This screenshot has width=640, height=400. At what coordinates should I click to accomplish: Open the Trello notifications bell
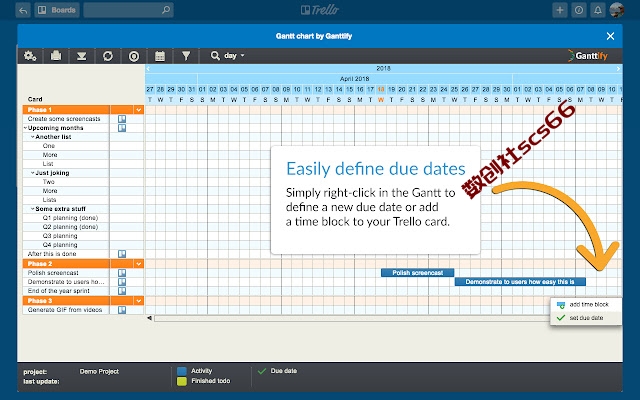point(598,10)
